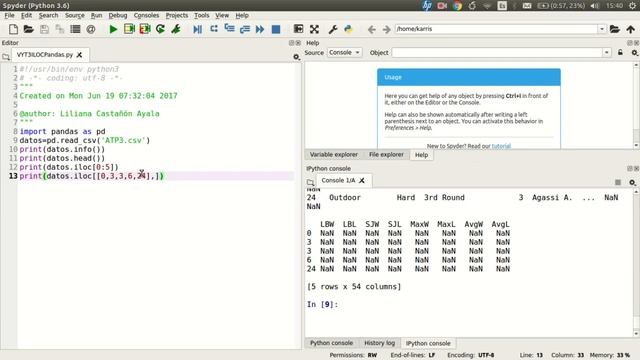Go back with left arrow icon

[371, 29]
